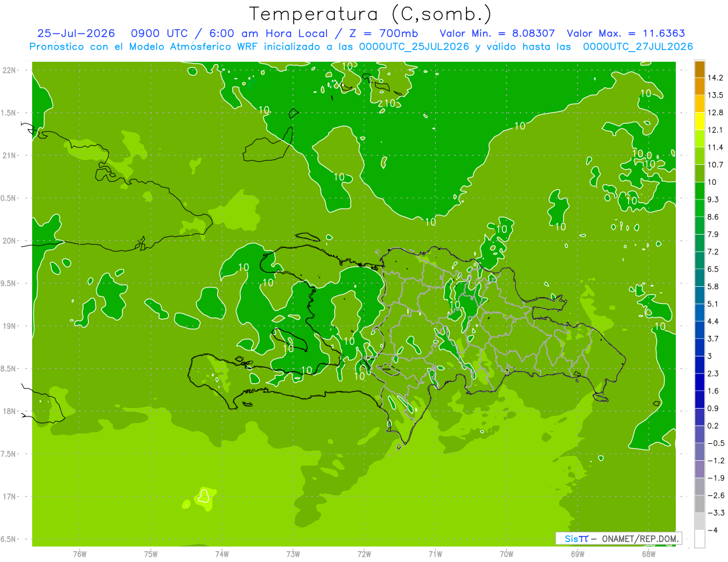Image resolution: width=728 pixels, height=562 pixels.
Task: Click the "Valor Max. = 11.6363" readout
Action: pos(627,33)
